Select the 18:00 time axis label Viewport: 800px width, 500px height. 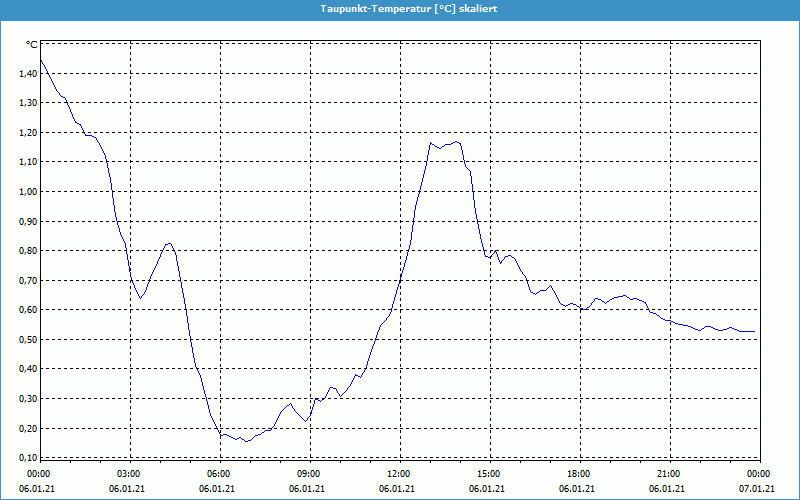579,473
